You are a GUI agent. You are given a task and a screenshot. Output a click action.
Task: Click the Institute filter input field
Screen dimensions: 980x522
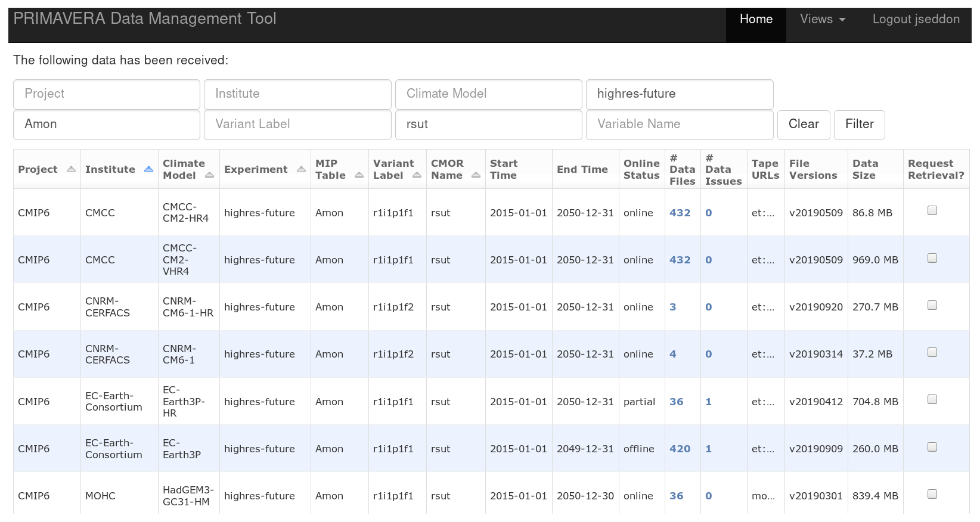point(297,94)
